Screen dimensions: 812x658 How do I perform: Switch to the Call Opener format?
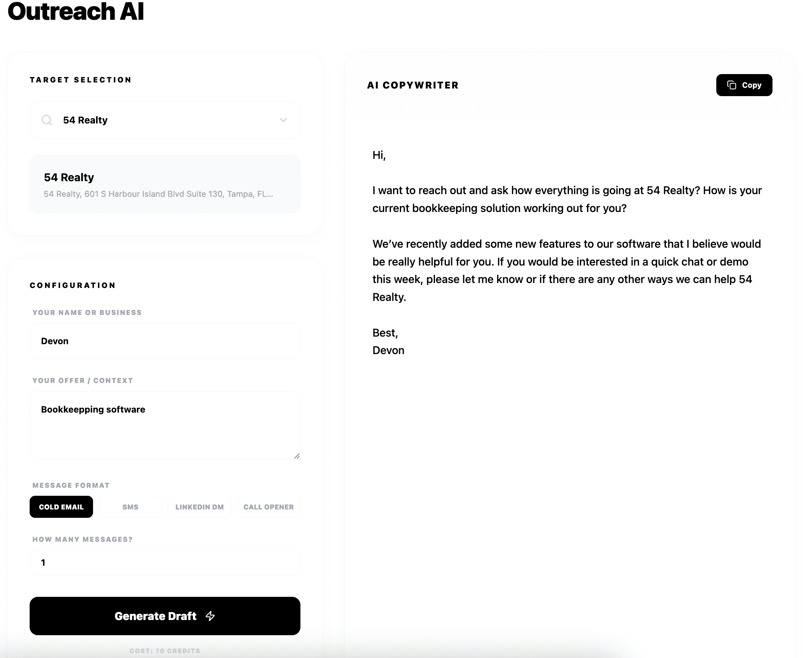tap(269, 506)
